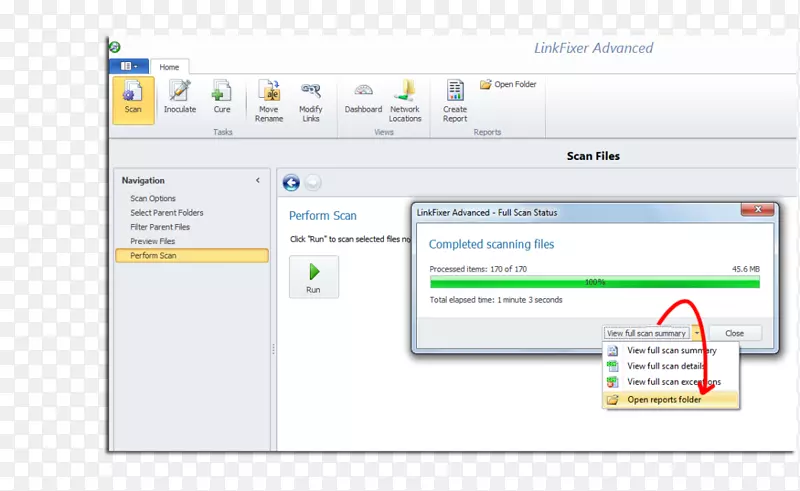This screenshot has height=491, width=800.
Task: Select Perform Scan in Navigation
Action: [192, 256]
